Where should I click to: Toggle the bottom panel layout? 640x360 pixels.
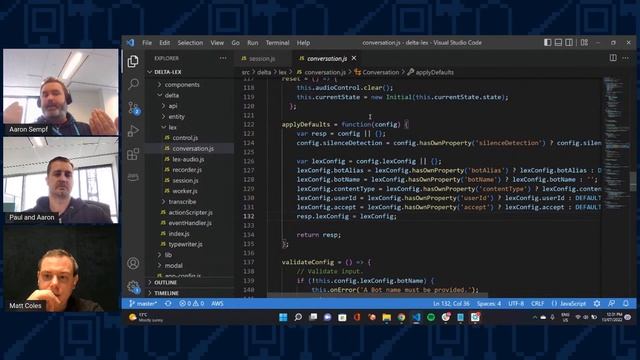pos(558,42)
